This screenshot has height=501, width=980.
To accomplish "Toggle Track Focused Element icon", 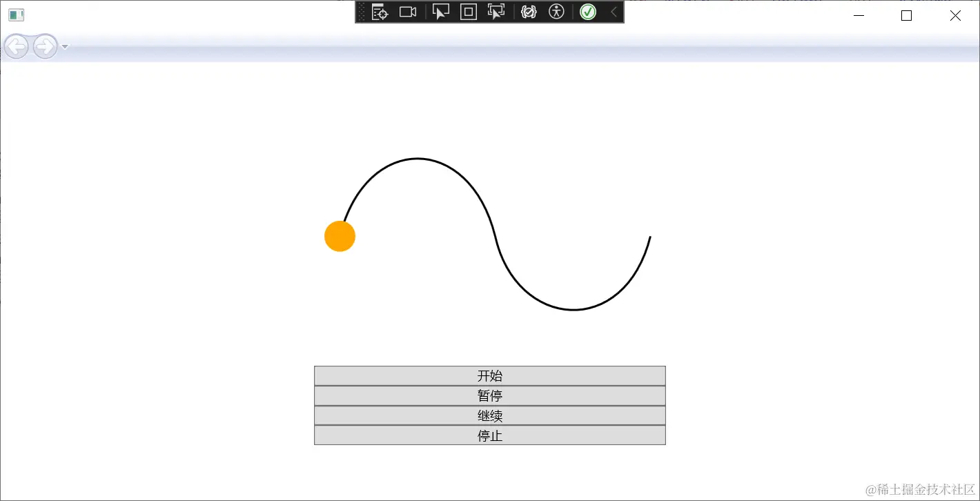I will coord(496,12).
